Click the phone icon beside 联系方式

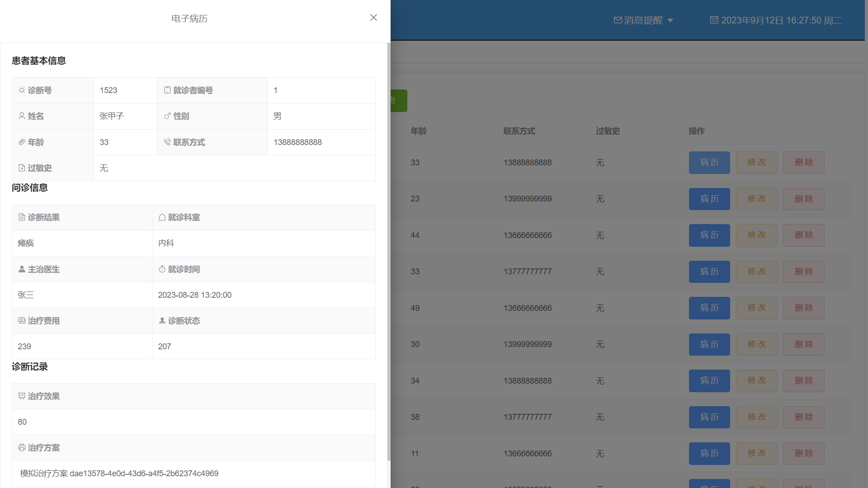tap(167, 142)
